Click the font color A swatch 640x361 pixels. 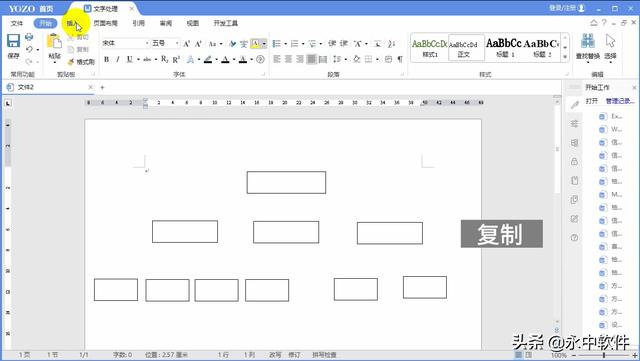(x=225, y=60)
